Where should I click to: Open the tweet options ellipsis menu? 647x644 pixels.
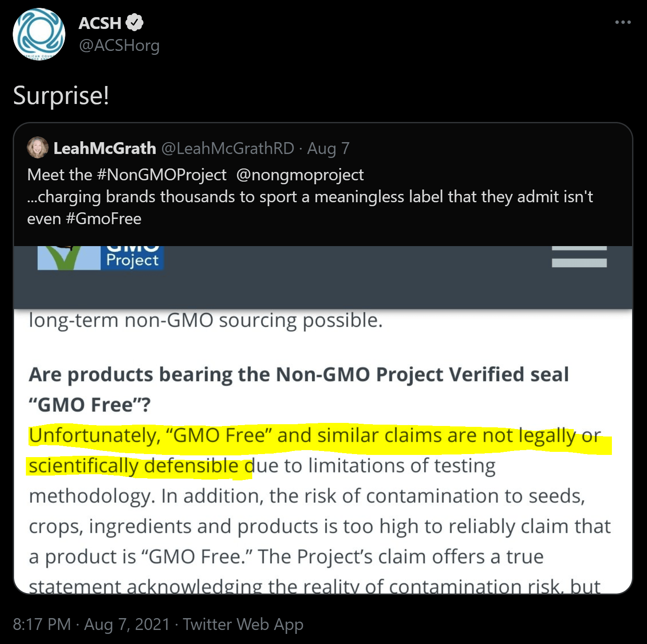[623, 22]
